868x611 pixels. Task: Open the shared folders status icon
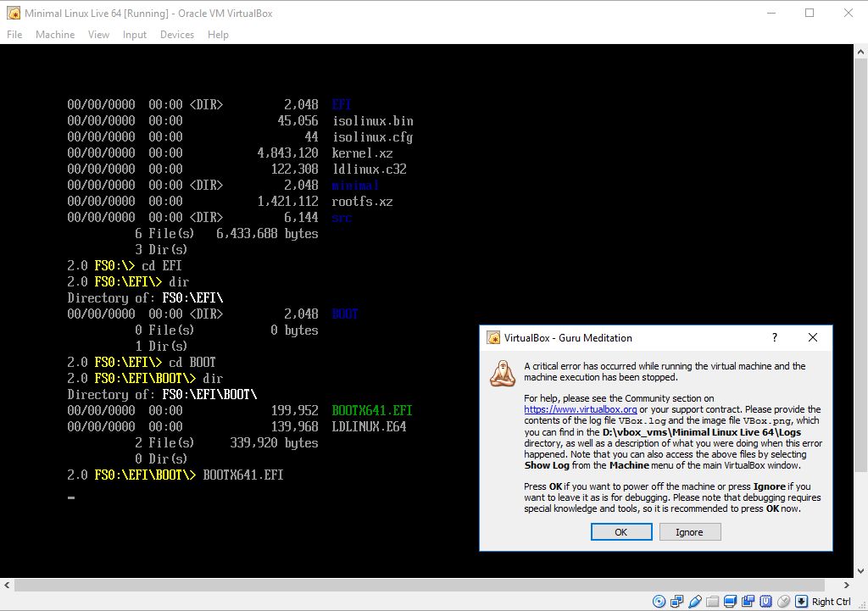point(713,601)
